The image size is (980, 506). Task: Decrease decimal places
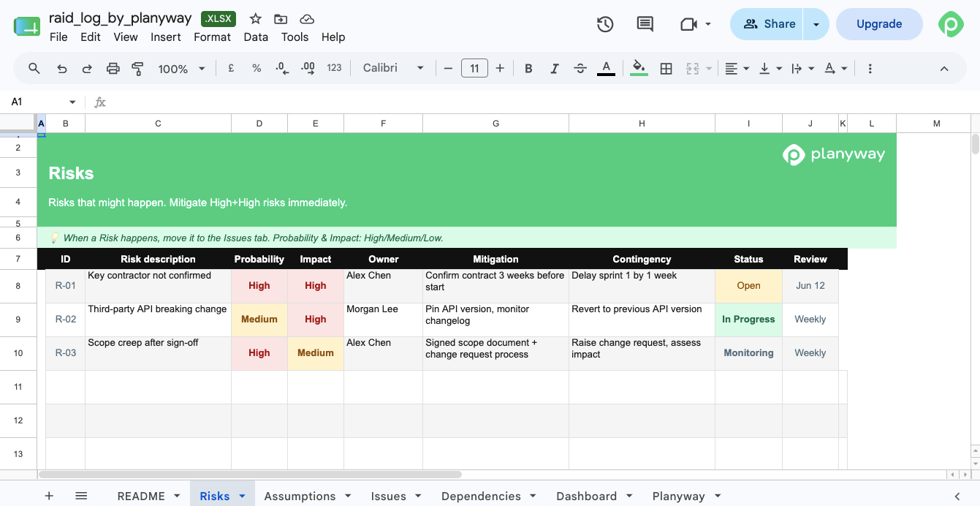tap(282, 68)
